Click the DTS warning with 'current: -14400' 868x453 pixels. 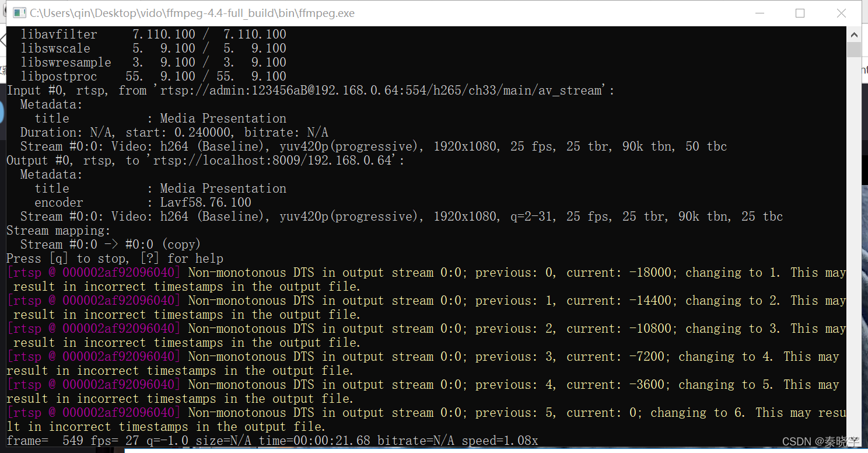pos(426,308)
